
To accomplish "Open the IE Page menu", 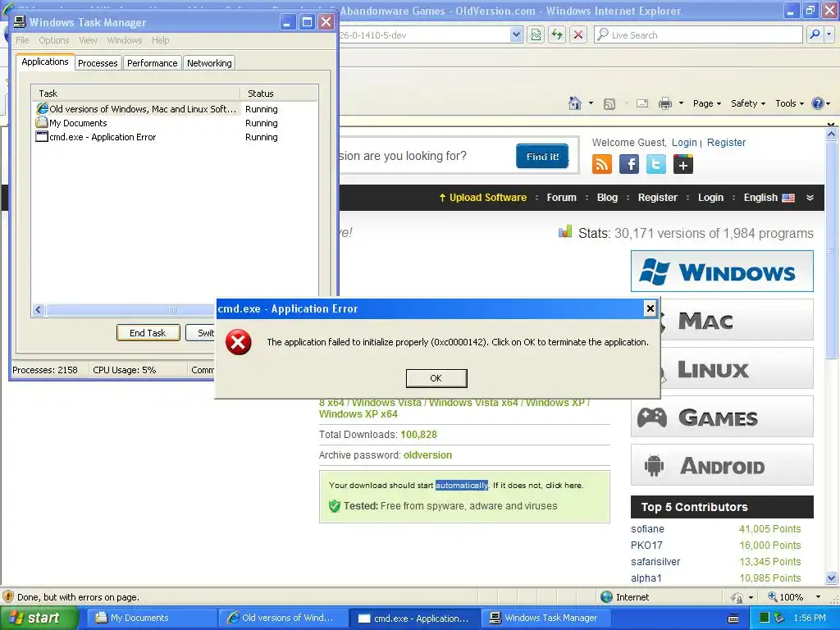I will pyautogui.click(x=706, y=103).
